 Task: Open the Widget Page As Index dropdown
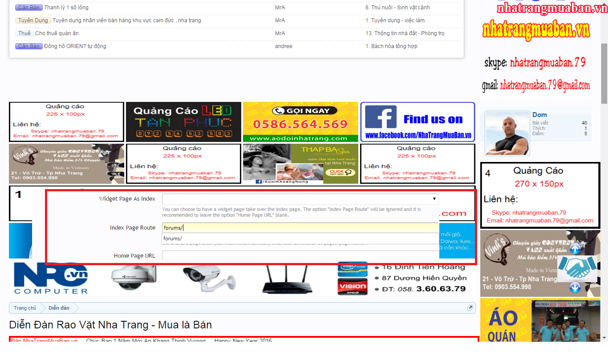[x=300, y=199]
